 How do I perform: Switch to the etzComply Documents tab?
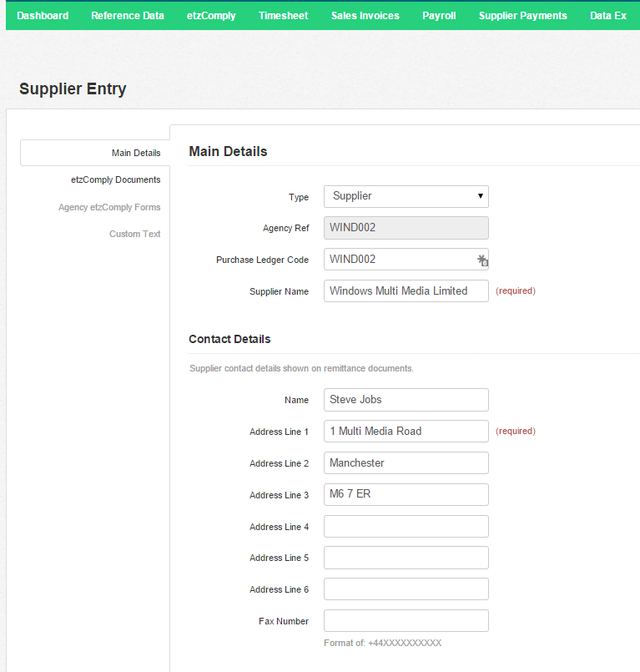click(x=116, y=179)
